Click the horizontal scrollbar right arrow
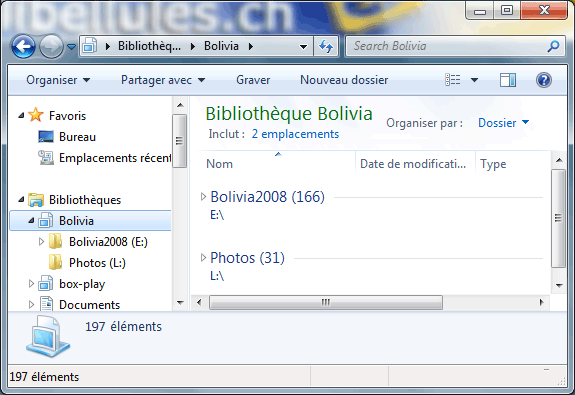 (542, 303)
